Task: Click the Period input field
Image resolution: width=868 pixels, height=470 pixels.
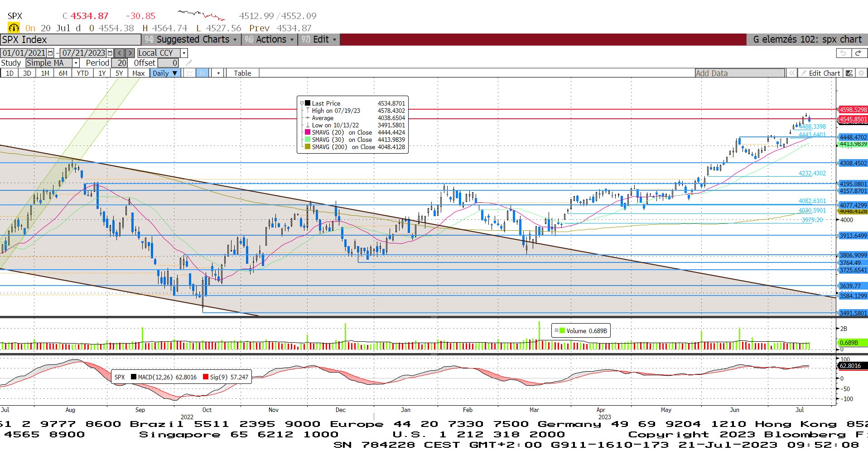Action: [120, 63]
